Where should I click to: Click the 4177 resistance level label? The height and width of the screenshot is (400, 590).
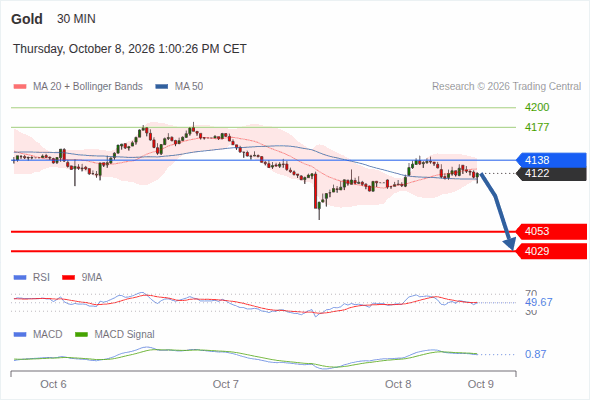(537, 127)
